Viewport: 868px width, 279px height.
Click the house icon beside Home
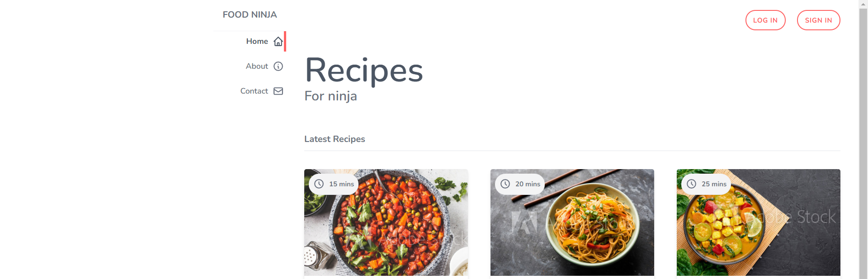[x=278, y=42]
